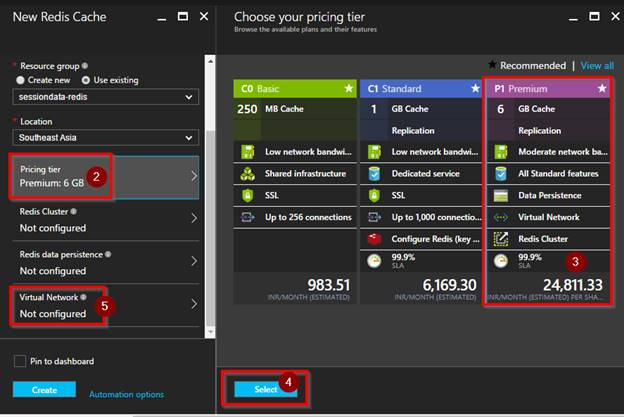Click the 6,169.30 Standard price
This screenshot has height=417, width=624.
[x=449, y=285]
